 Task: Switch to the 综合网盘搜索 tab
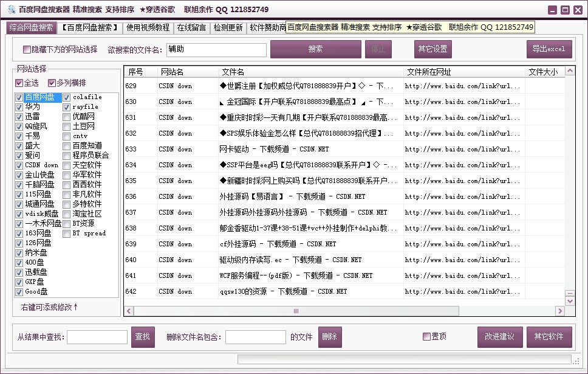pos(31,28)
